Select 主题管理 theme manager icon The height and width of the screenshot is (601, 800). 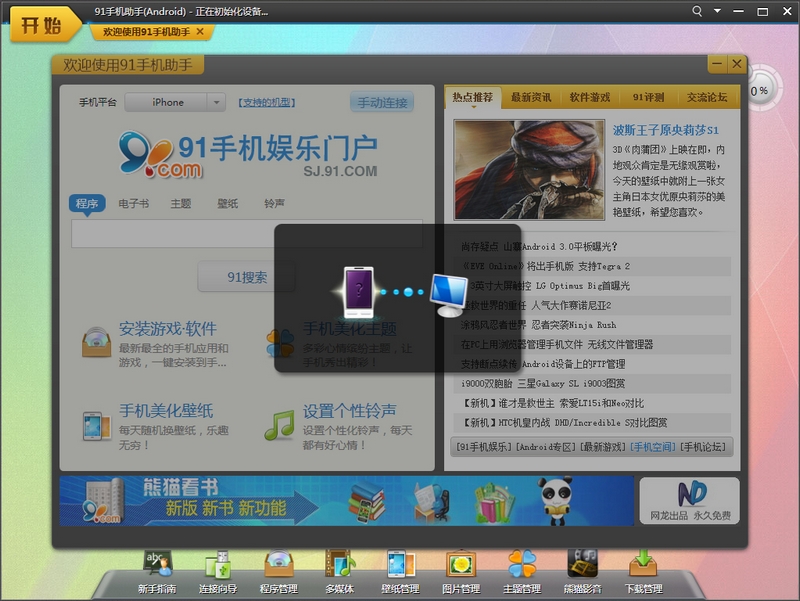click(x=521, y=571)
